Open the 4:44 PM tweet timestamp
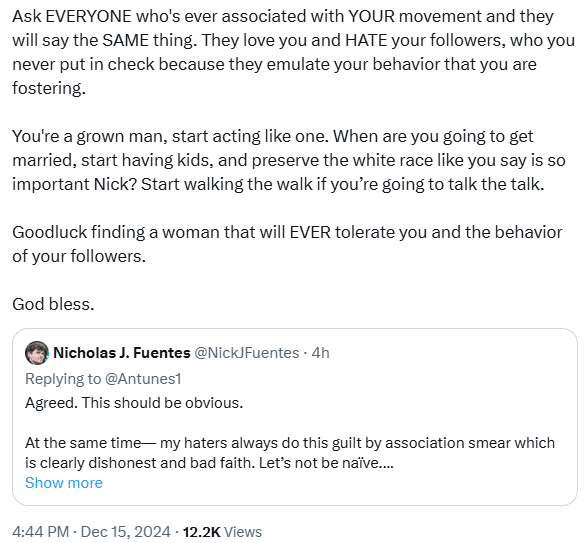This screenshot has height=543, width=587. coord(40,532)
